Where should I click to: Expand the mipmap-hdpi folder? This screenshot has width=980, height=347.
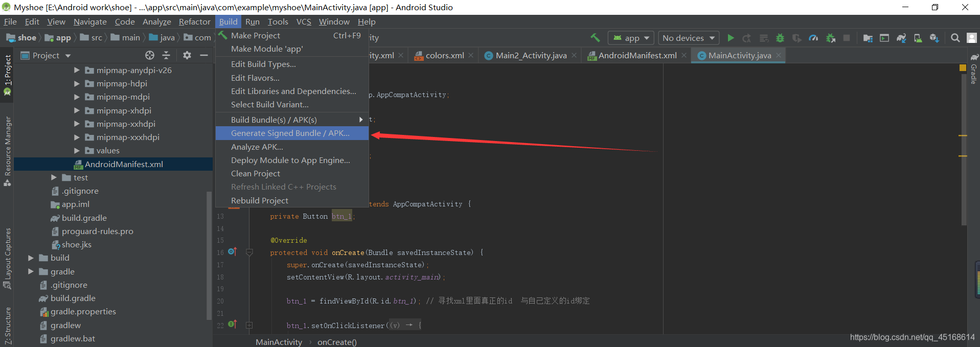[x=77, y=83]
